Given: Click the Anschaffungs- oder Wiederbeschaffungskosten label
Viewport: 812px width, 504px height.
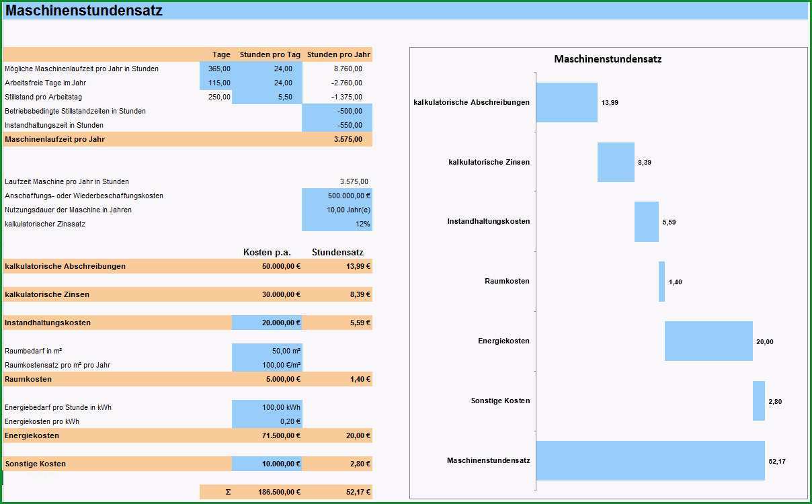Looking at the screenshot, I should 84,196.
